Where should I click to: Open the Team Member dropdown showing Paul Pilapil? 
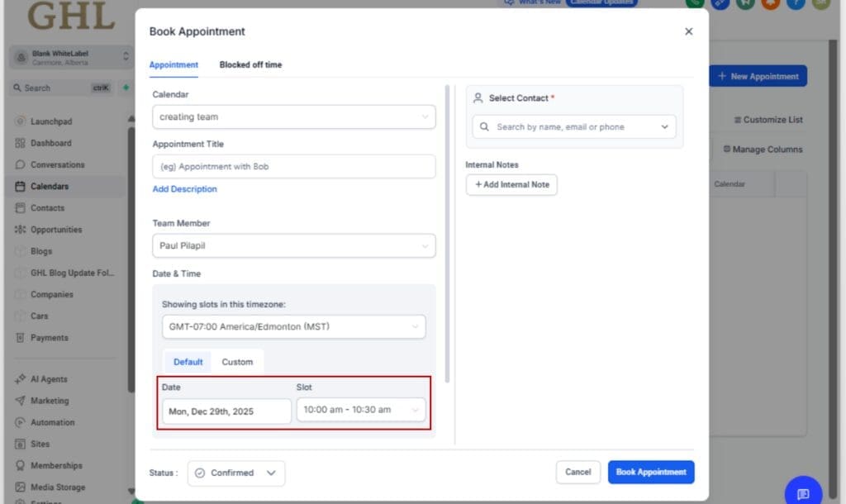point(292,245)
